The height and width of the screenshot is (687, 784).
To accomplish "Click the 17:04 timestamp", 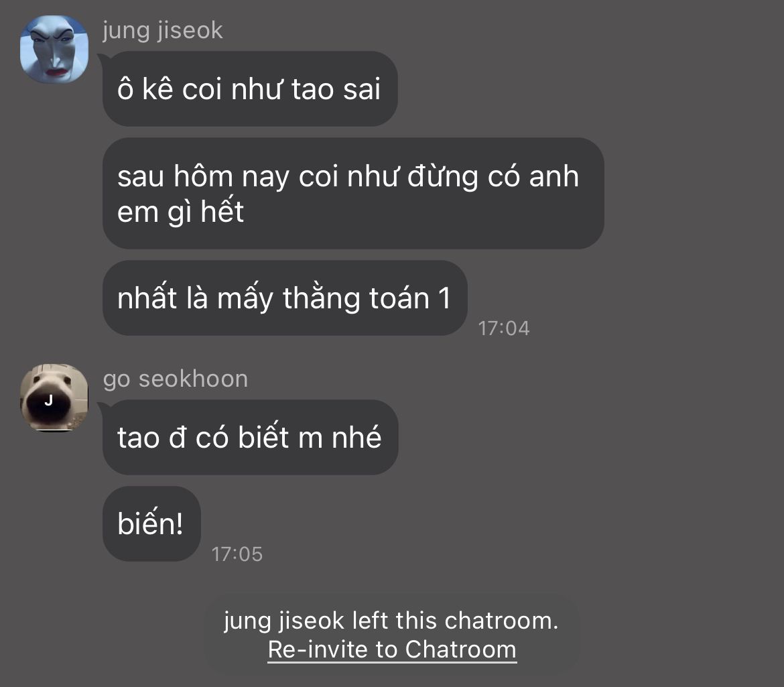I will pyautogui.click(x=503, y=328).
